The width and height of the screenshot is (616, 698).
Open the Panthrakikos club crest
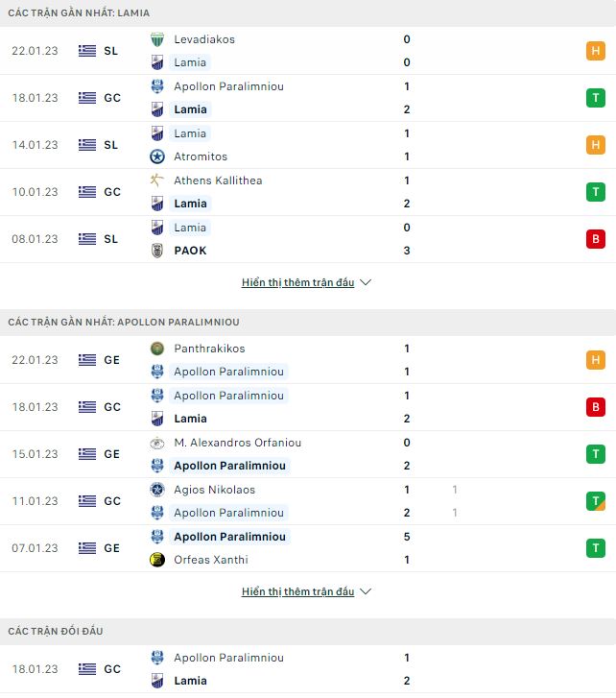click(157, 349)
